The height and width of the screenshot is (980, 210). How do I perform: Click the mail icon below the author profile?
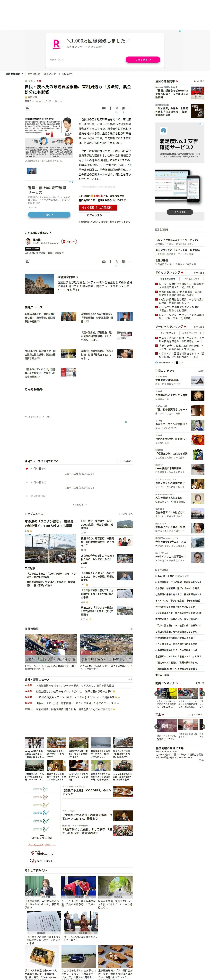(104, 262)
